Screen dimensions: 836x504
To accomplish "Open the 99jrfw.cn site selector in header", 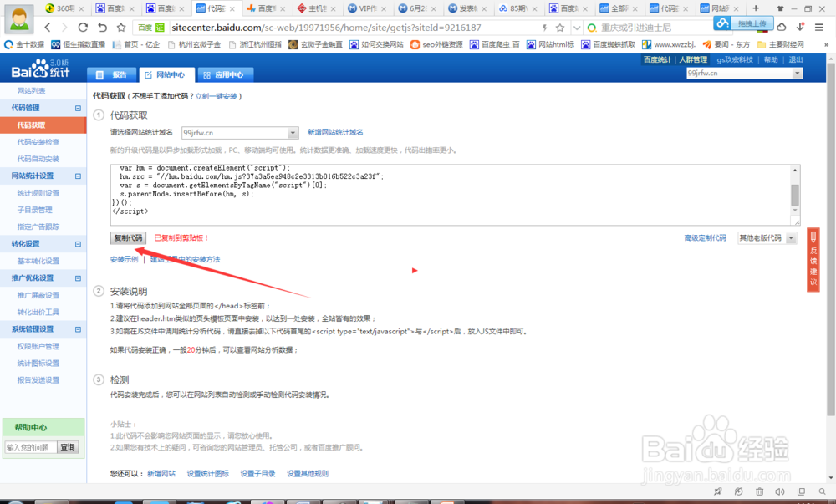I will pos(744,73).
